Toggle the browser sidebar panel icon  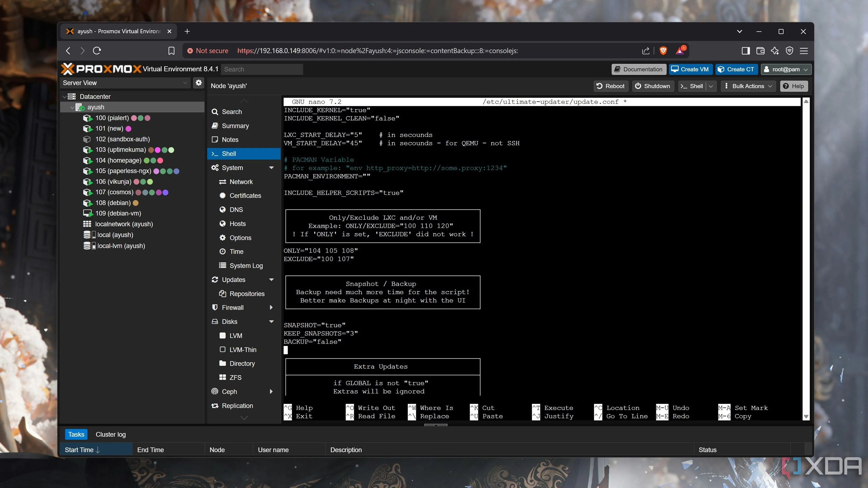745,51
